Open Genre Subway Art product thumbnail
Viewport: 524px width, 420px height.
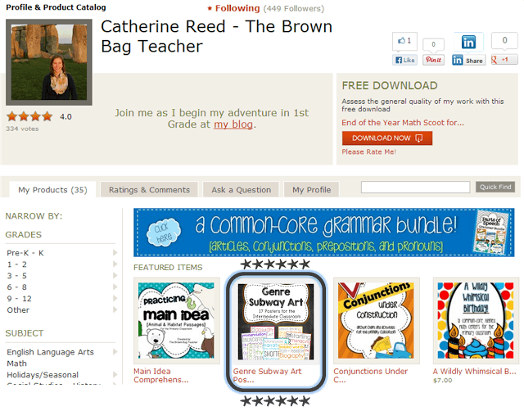pos(276,322)
